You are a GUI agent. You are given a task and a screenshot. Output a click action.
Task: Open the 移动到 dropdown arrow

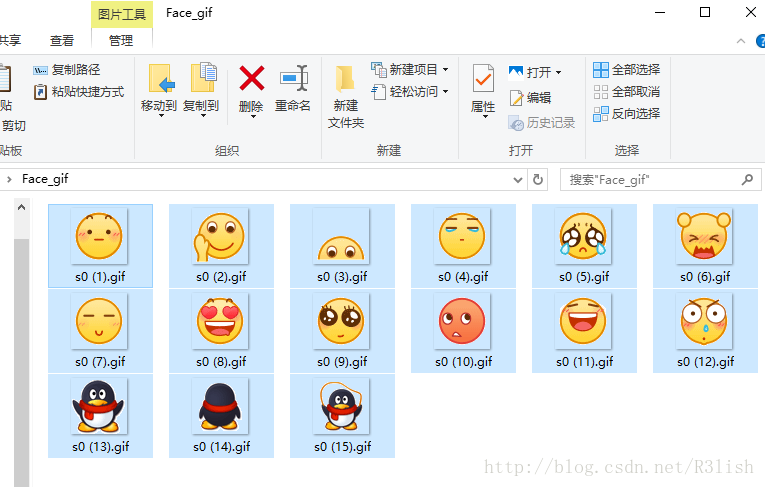pyautogui.click(x=161, y=116)
